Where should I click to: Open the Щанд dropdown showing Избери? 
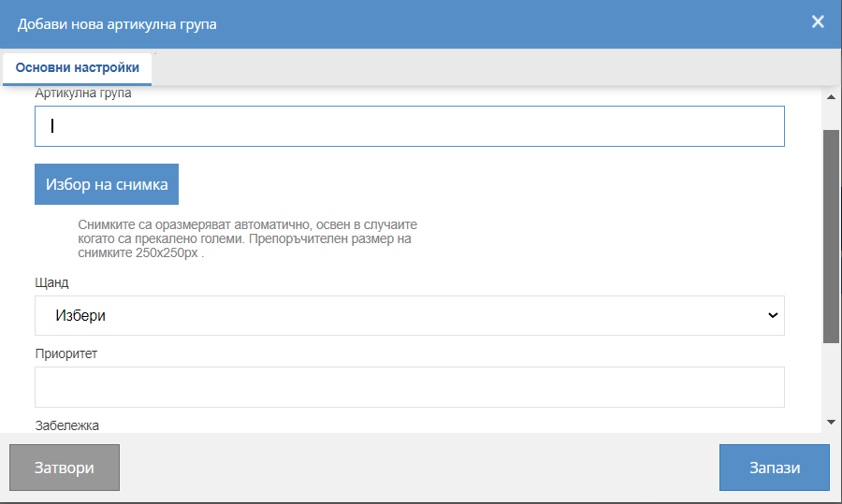409,316
